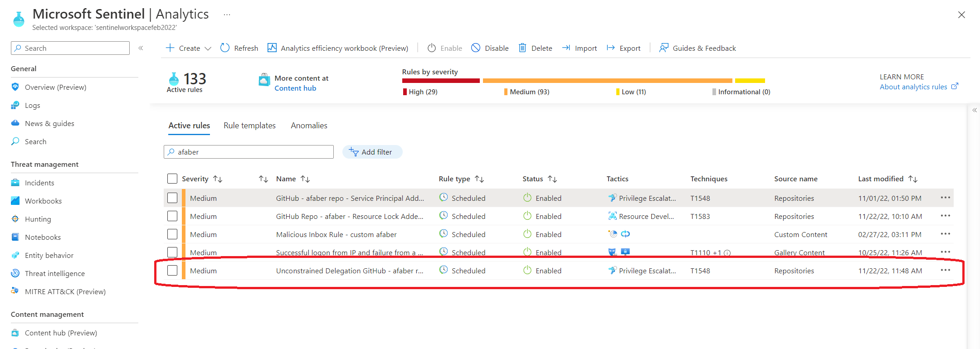Screen dimensions: 980x349
Task: Focus the rules filter field containing afaber
Action: tap(249, 152)
